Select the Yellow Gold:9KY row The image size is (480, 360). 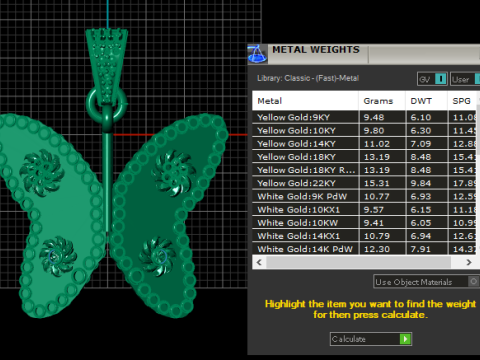point(364,117)
